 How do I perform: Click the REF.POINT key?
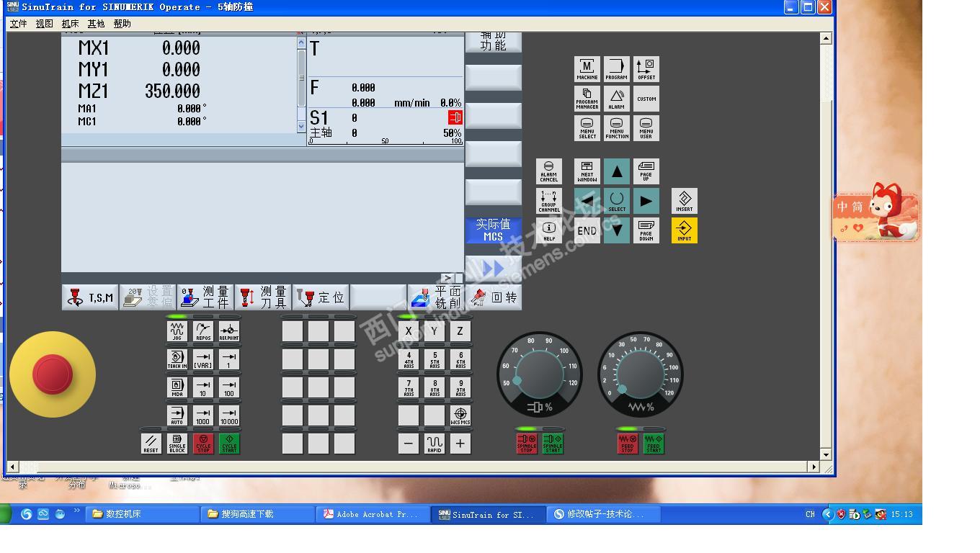click(x=229, y=331)
